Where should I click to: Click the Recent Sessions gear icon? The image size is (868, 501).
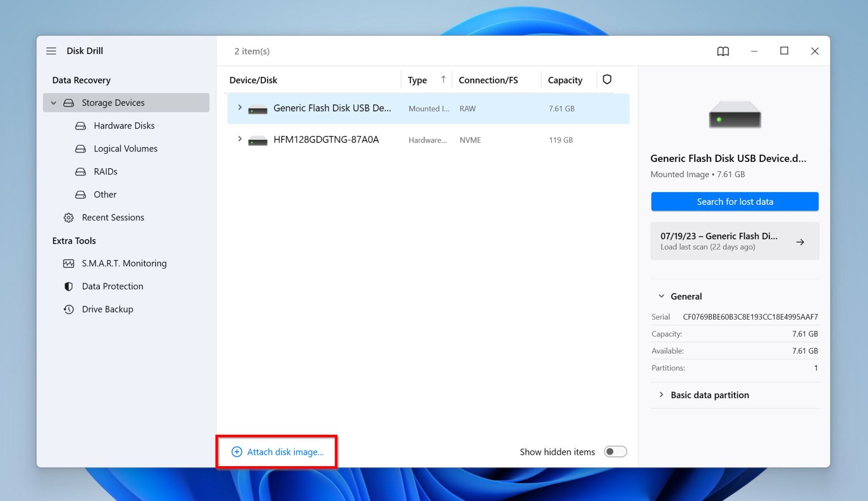tap(68, 217)
